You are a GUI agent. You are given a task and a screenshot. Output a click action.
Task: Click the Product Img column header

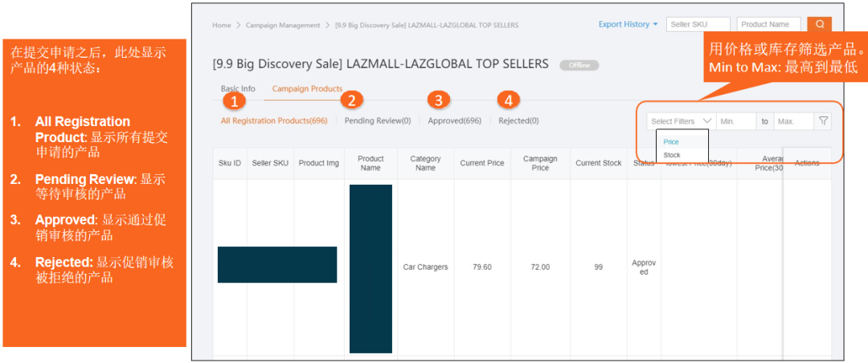(319, 163)
